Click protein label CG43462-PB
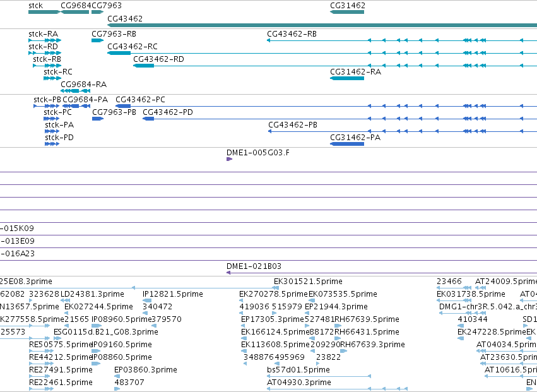Viewport: 537px width, 392px height. click(292, 125)
